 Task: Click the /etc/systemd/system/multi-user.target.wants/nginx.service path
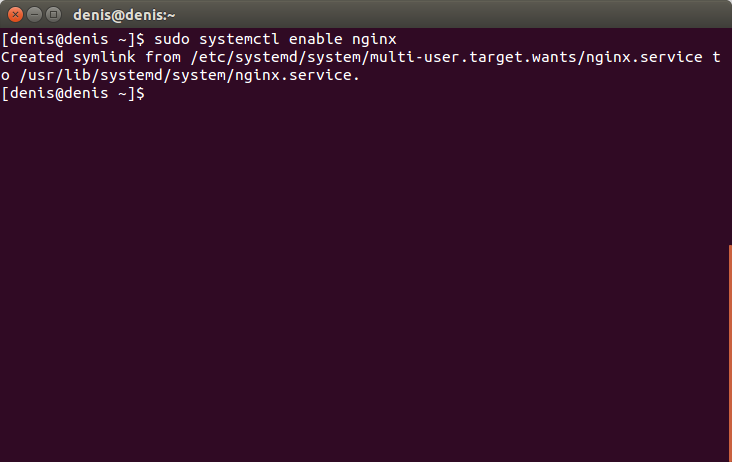click(446, 57)
